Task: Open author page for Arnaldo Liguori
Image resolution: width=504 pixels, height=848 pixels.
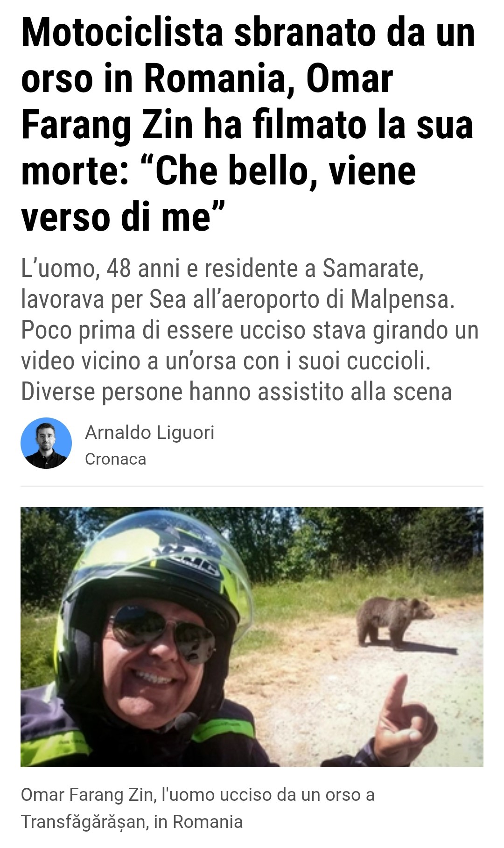Action: 149,432
